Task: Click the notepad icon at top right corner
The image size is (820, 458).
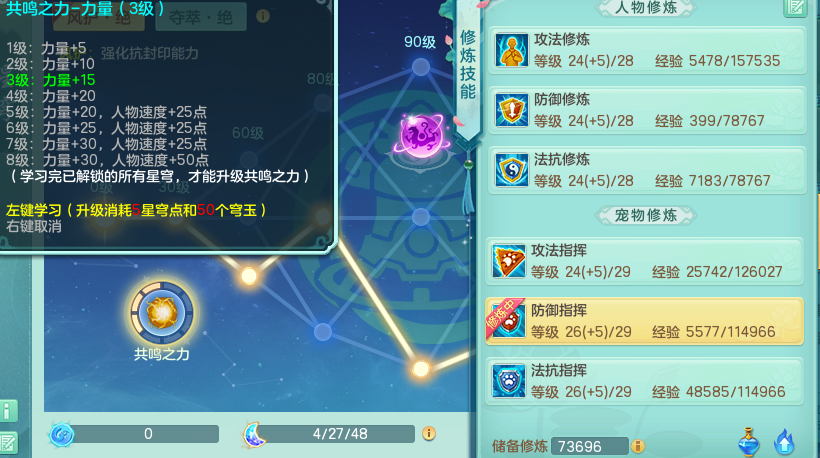Action: [x=795, y=7]
